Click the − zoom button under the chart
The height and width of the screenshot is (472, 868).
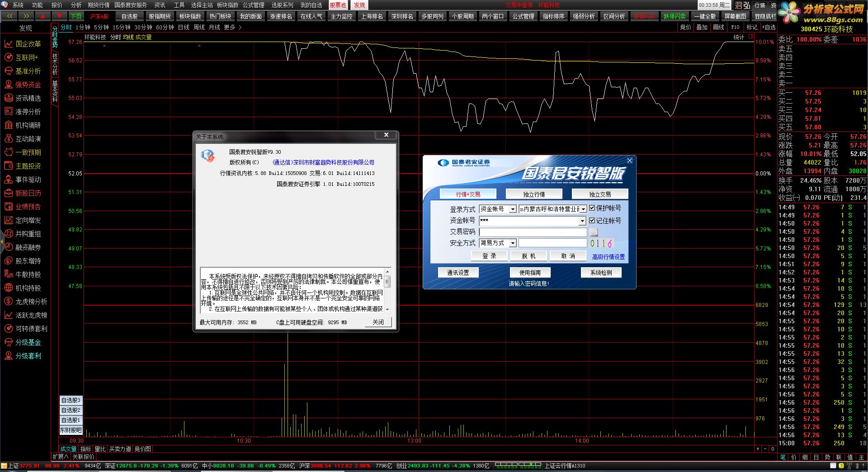[x=765, y=449]
